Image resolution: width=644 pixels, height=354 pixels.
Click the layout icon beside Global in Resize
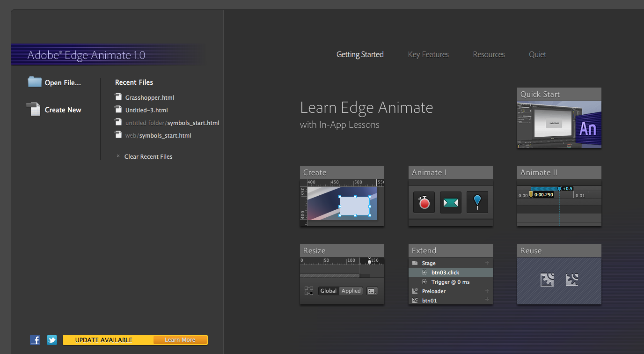tap(309, 291)
